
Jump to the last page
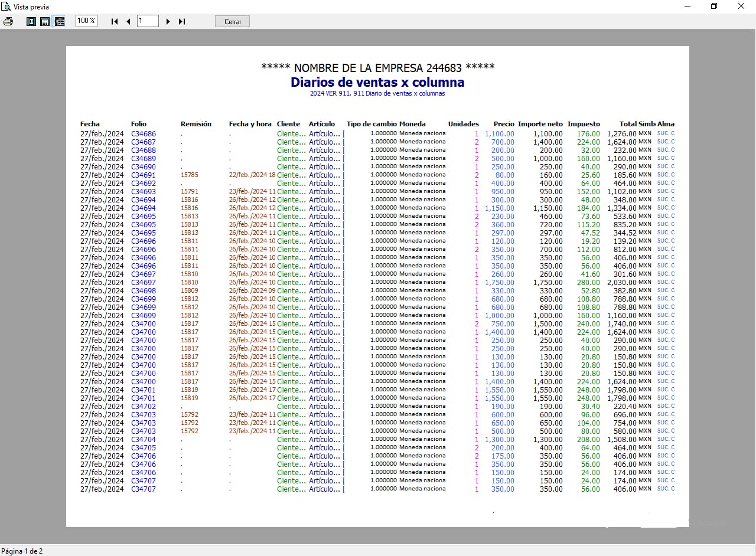[182, 21]
